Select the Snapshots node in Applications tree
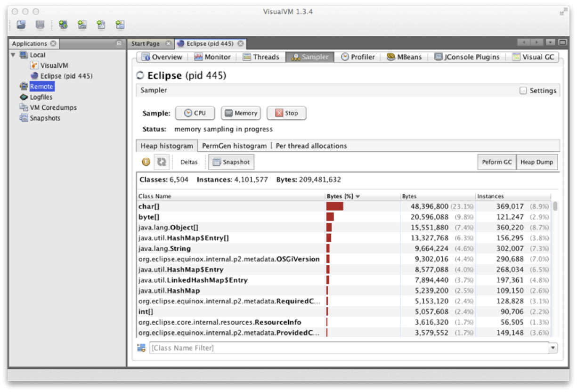Image resolution: width=577 pixels, height=392 pixels. coord(45,118)
